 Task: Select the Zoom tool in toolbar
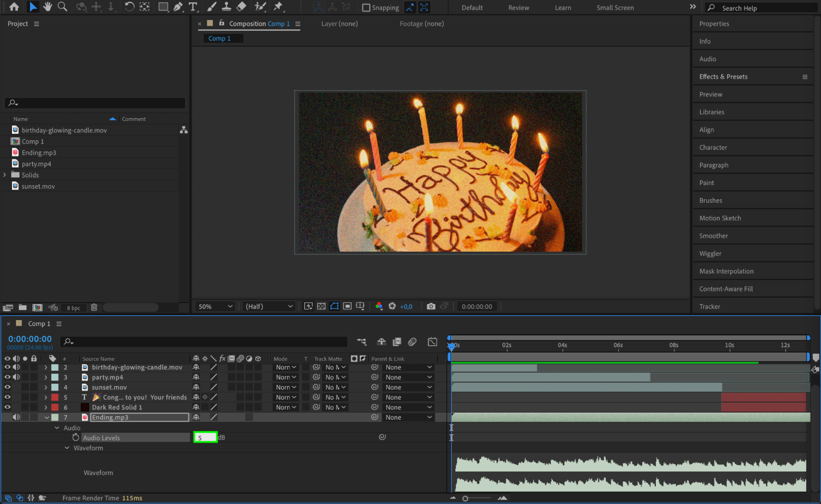(62, 7)
